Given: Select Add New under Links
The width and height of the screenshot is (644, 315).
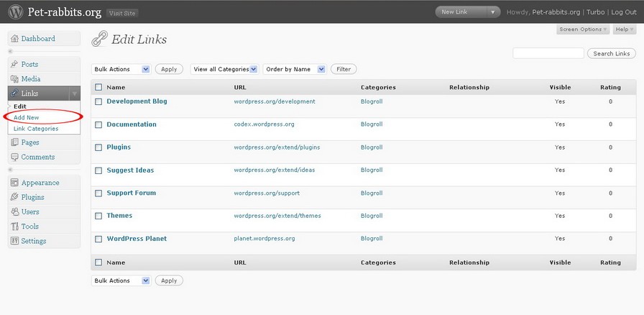Looking at the screenshot, I should pyautogui.click(x=27, y=118).
